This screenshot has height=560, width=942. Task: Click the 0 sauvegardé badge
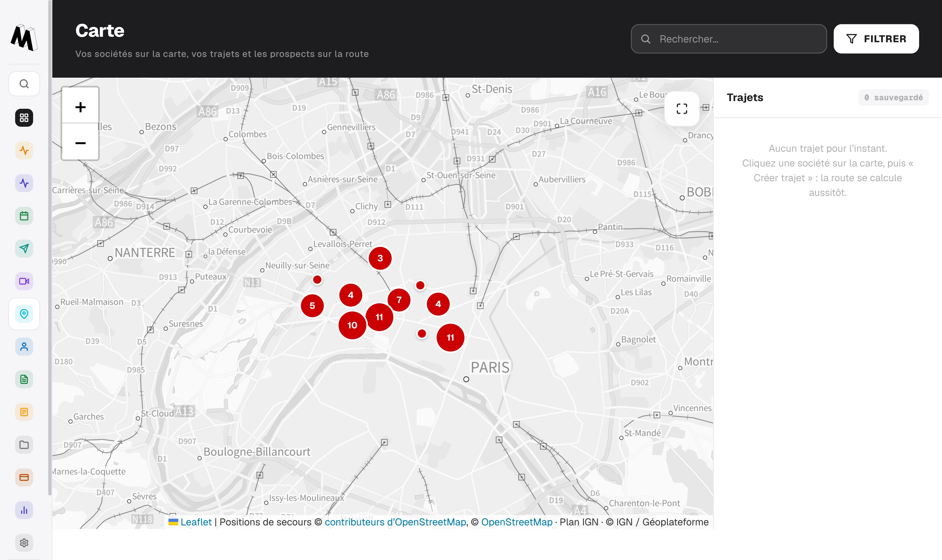pyautogui.click(x=893, y=97)
